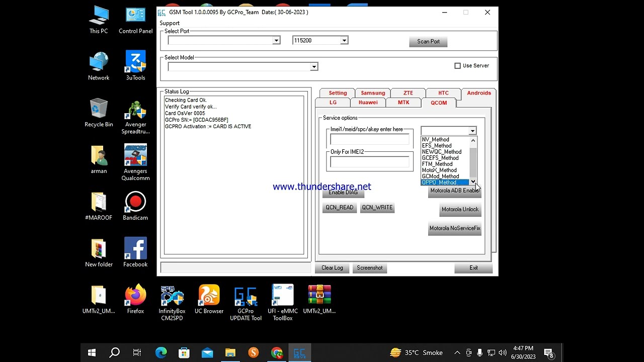The height and width of the screenshot is (362, 644).
Task: Open the system tray overflow chevron
Action: pyautogui.click(x=457, y=353)
